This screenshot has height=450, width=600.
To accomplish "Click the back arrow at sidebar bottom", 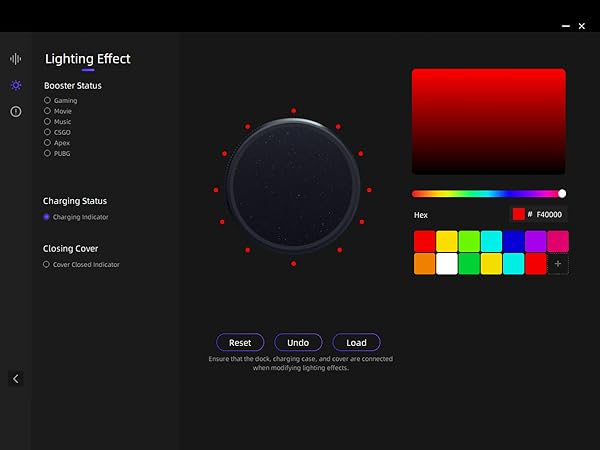I will pyautogui.click(x=16, y=379).
